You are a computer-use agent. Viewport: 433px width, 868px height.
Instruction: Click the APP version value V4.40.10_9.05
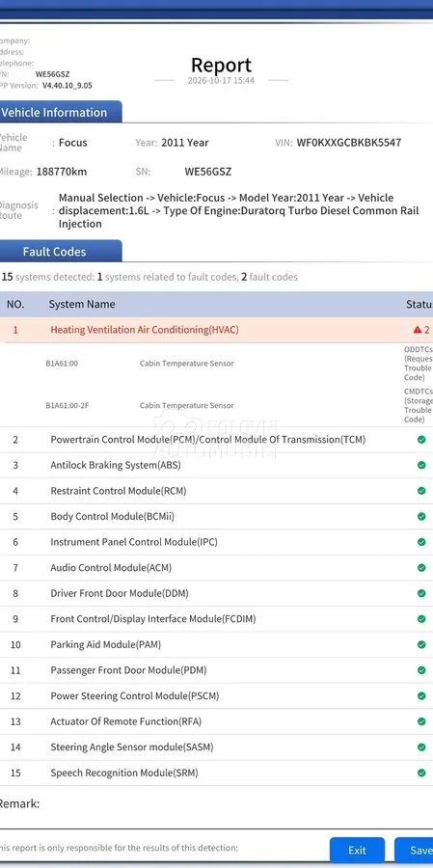[x=67, y=85]
